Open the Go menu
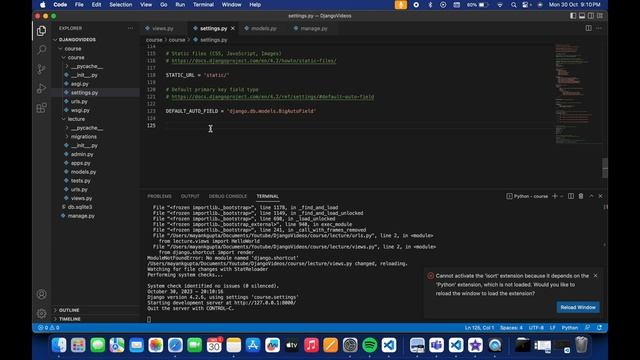 click(164, 5)
